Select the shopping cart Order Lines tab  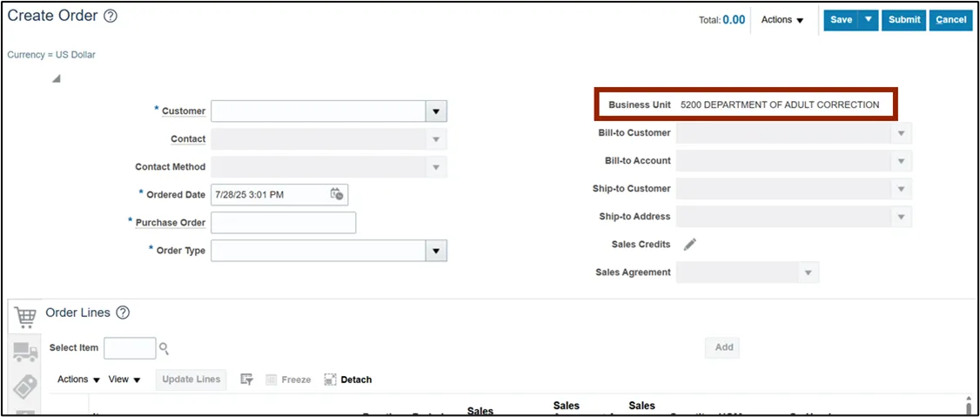pyautogui.click(x=25, y=317)
